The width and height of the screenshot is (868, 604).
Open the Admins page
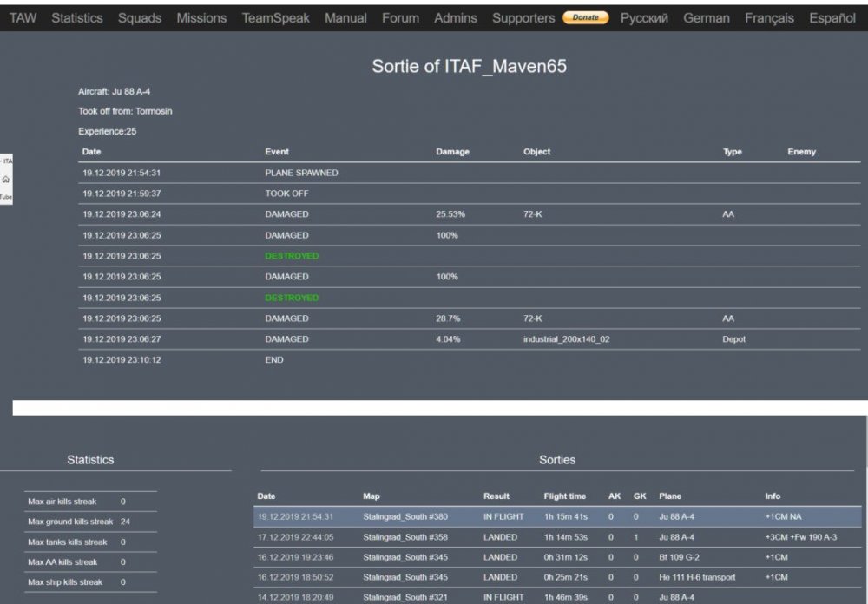click(x=456, y=18)
